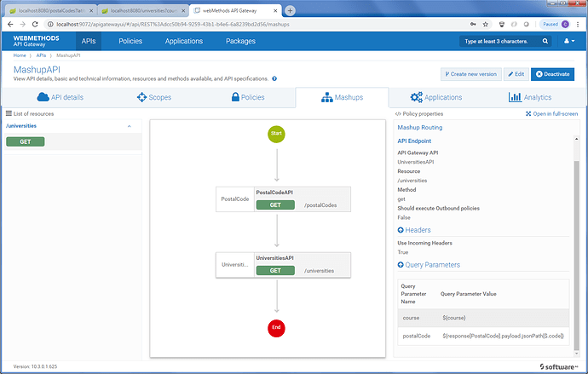The width and height of the screenshot is (588, 374).
Task: Click the Start node in mashup flow
Action: coord(276,134)
